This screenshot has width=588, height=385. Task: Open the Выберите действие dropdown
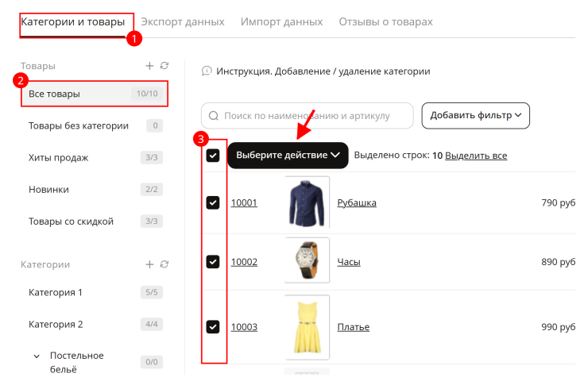pos(288,155)
